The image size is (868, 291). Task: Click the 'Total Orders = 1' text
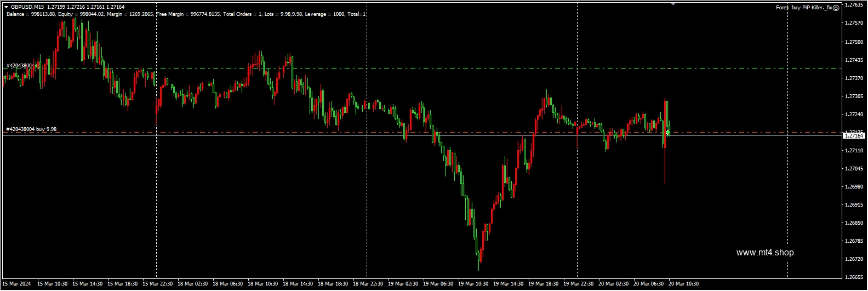pyautogui.click(x=242, y=14)
